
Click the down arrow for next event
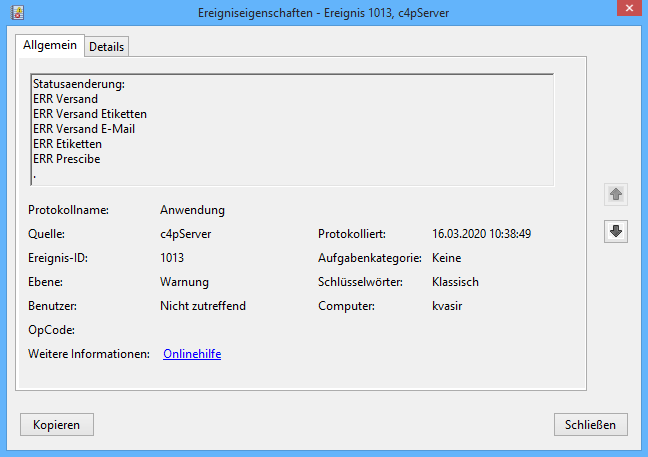[x=616, y=232]
